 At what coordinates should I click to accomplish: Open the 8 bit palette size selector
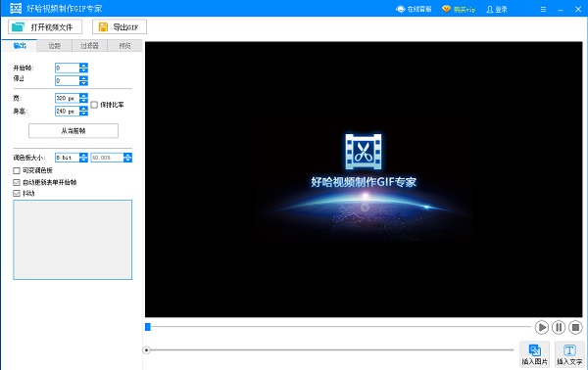[72, 158]
